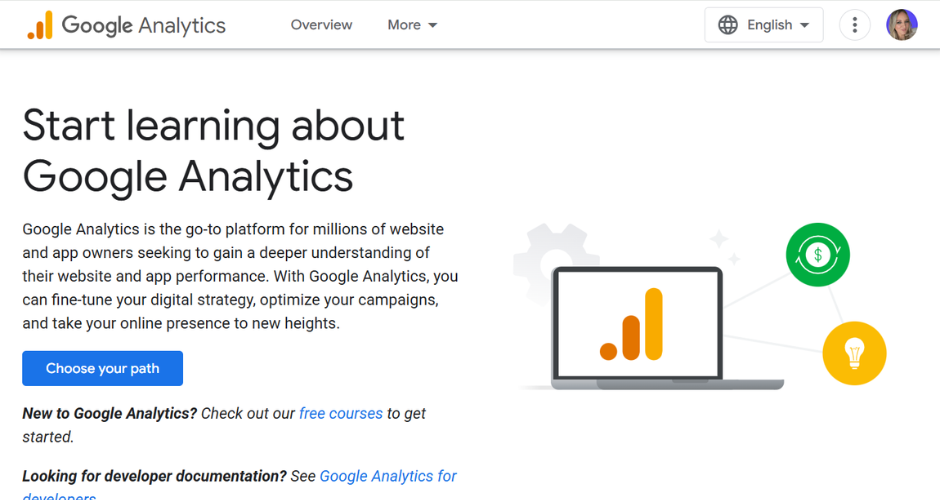Click the bold Looking for developer documentation text
Image resolution: width=940 pixels, height=500 pixels.
(x=154, y=476)
